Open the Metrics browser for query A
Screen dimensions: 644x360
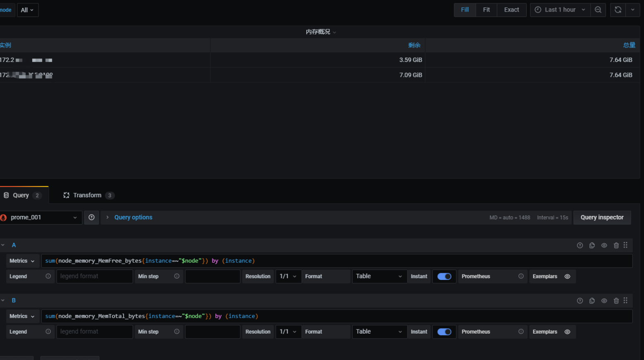[22, 261]
